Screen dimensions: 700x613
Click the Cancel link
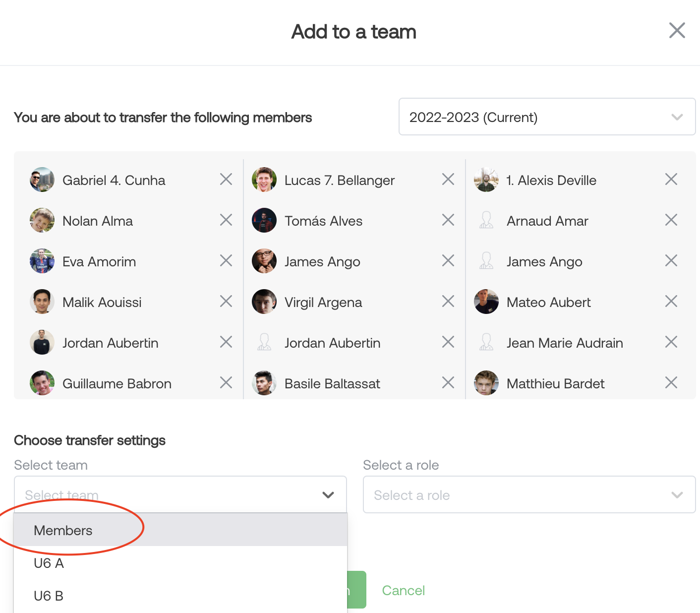(x=403, y=590)
